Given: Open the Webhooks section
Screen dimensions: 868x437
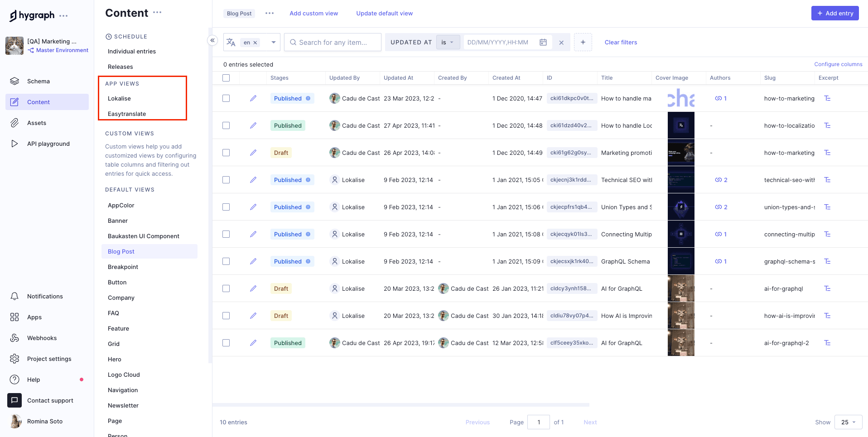Looking at the screenshot, I should (42, 338).
